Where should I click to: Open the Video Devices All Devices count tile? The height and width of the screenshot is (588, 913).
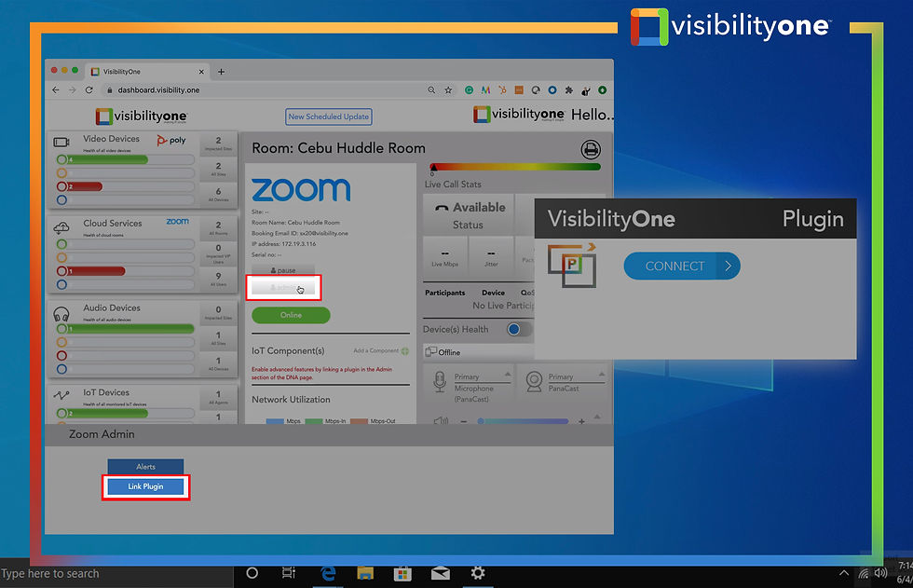pos(218,195)
